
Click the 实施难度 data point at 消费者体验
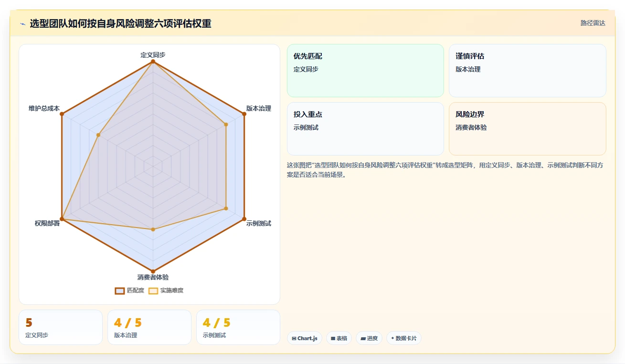pos(153,229)
